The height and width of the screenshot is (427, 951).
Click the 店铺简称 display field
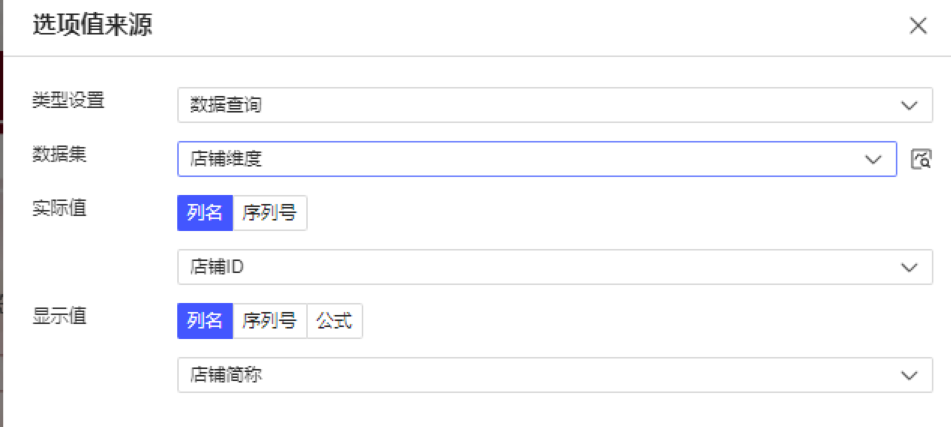[x=555, y=375]
